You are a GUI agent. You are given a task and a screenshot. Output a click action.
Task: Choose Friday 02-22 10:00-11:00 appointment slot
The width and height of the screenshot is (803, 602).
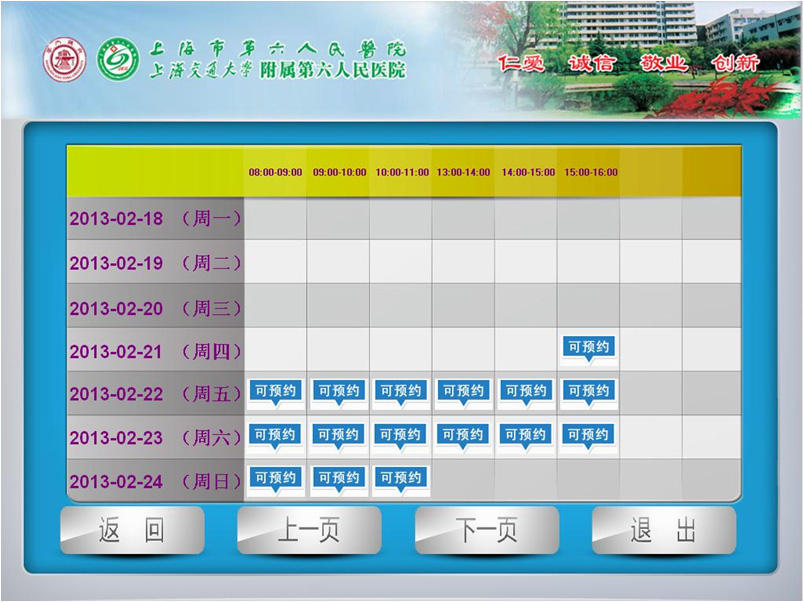point(401,392)
